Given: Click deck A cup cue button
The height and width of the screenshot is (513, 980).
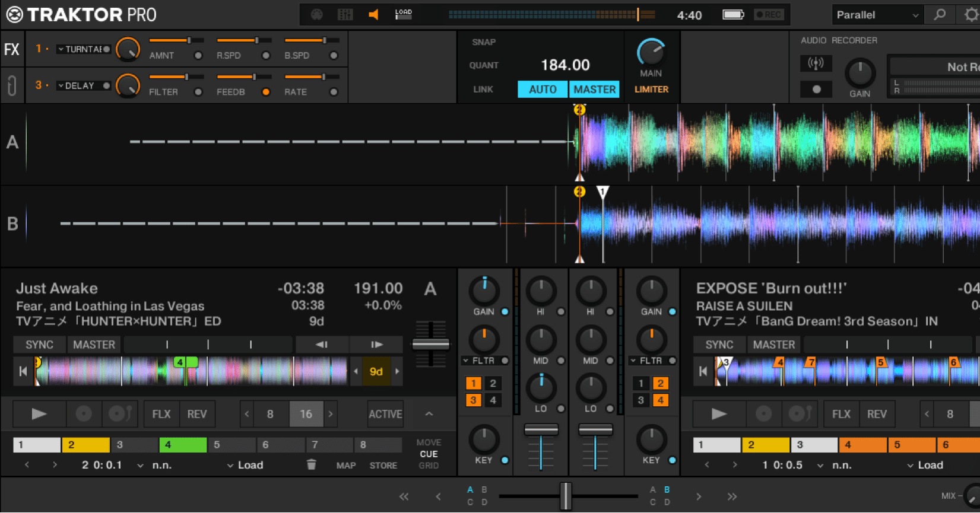Looking at the screenshot, I should coord(120,414).
